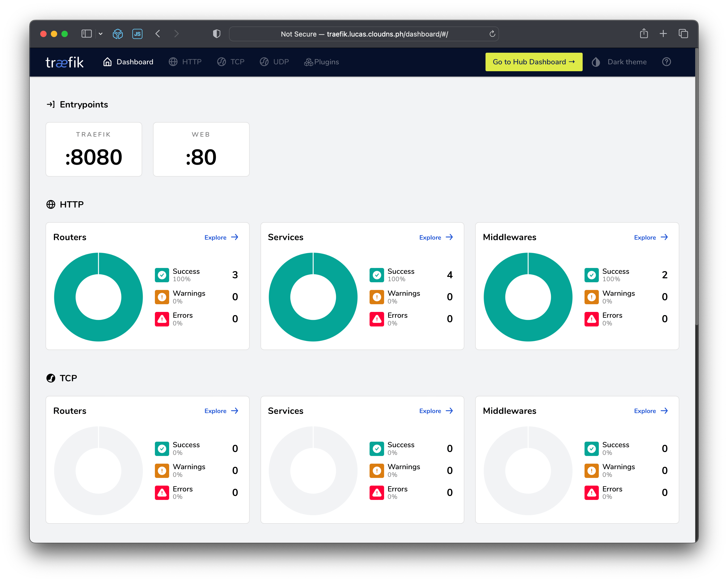Switch to the TCP tab
The image size is (728, 582).
click(231, 62)
